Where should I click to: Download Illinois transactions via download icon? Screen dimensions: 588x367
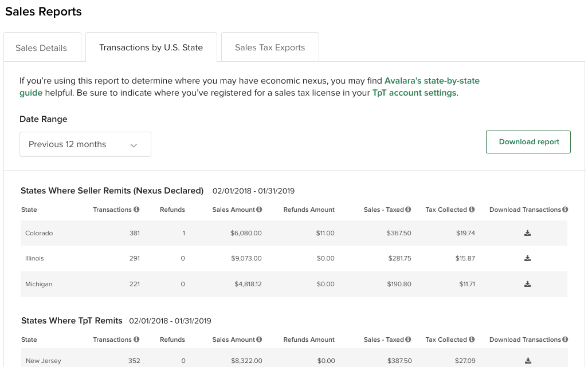point(527,259)
